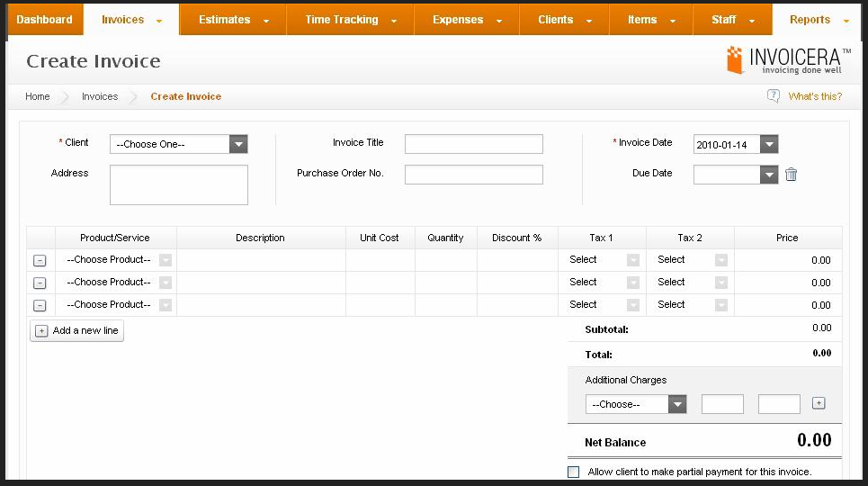Click second row Description cell
The image size is (868, 486).
point(261,283)
